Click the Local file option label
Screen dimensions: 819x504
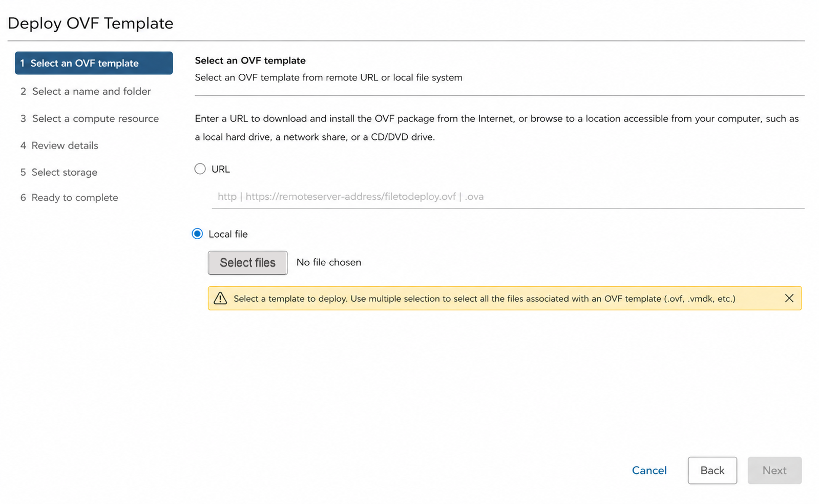coord(228,234)
